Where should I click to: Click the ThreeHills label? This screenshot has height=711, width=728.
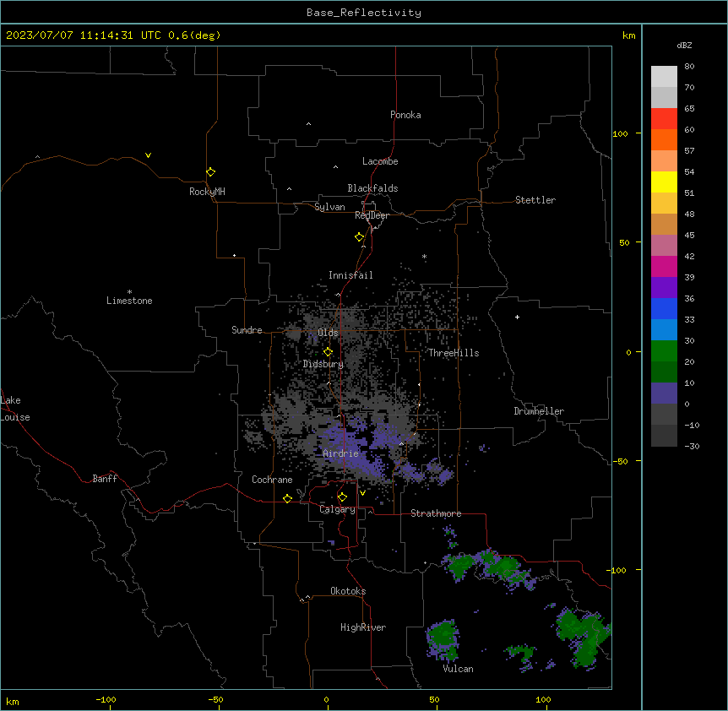coord(454,353)
